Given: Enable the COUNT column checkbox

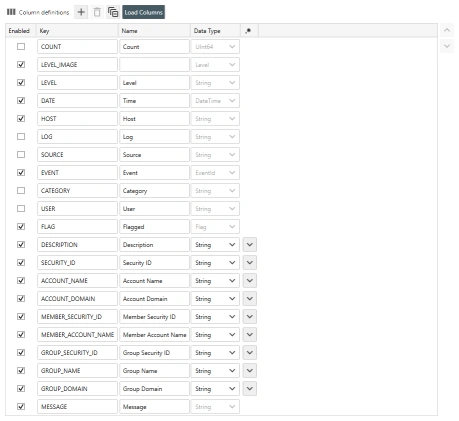Looking at the screenshot, I should click(x=21, y=47).
